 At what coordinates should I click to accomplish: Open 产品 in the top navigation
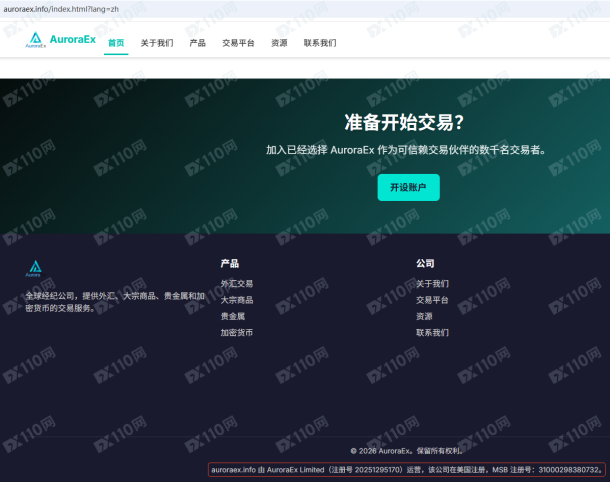(198, 43)
